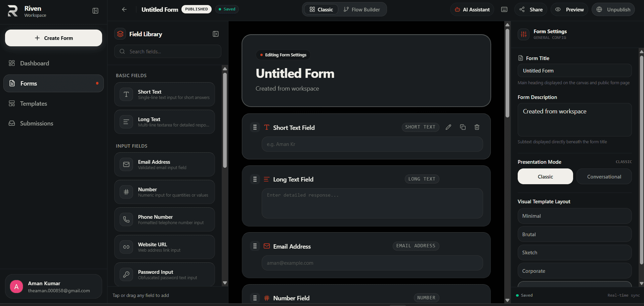This screenshot has width=644, height=306.
Task: Click the user avatar with letter A
Action: coord(16,287)
